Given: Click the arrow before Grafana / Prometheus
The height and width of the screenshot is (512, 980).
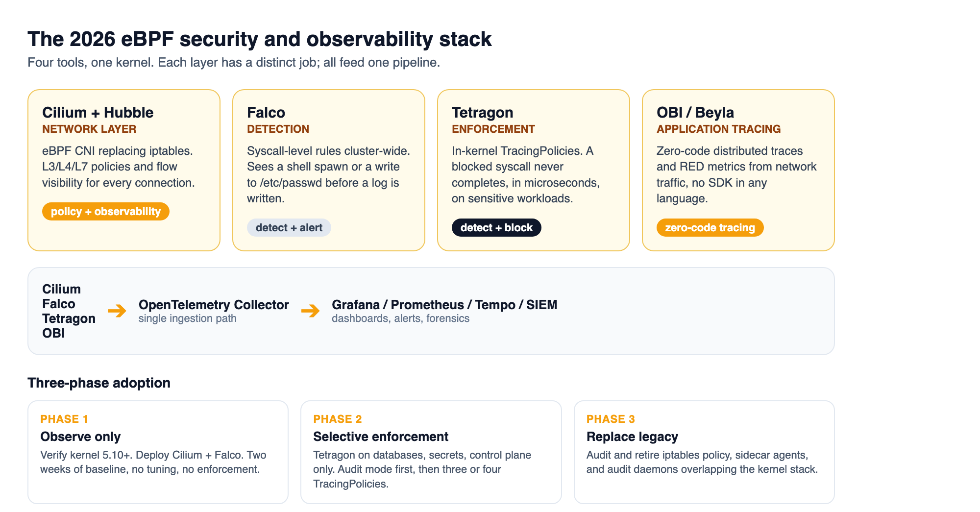Looking at the screenshot, I should 311,311.
